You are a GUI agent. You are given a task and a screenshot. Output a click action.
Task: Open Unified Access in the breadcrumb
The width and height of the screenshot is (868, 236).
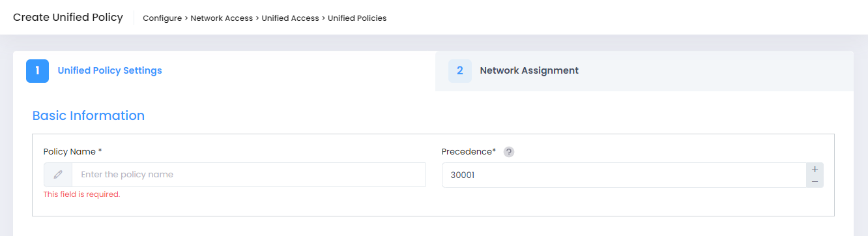click(290, 18)
